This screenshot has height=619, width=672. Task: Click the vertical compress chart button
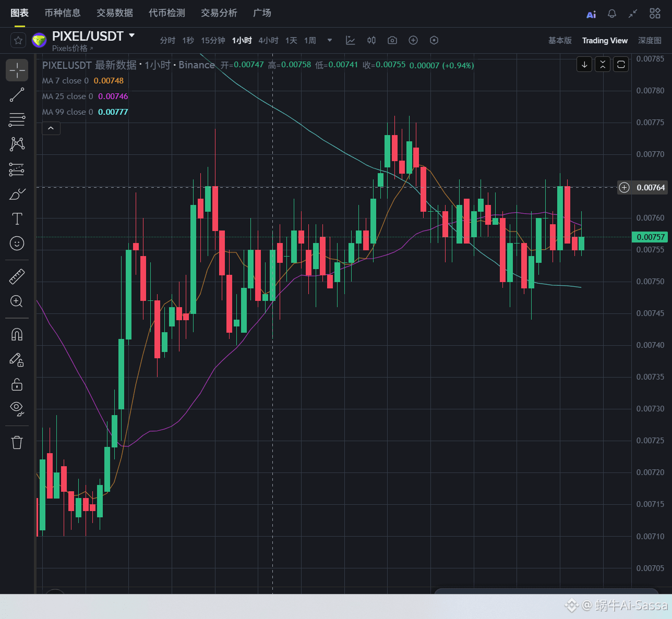click(x=603, y=65)
